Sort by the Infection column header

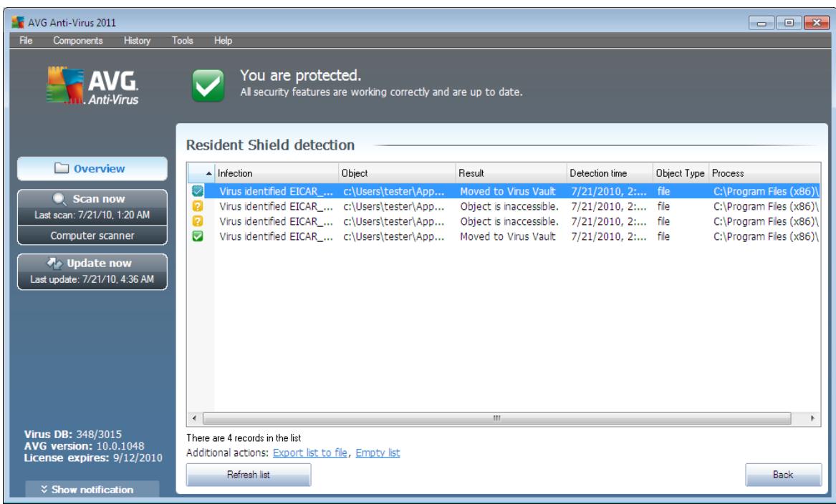click(277, 173)
